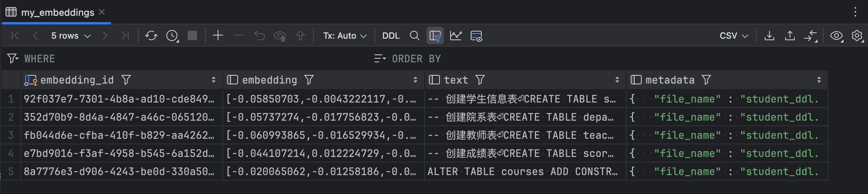868x194 pixels.
Task: Click the Reload Page refresh icon
Action: tap(151, 36)
